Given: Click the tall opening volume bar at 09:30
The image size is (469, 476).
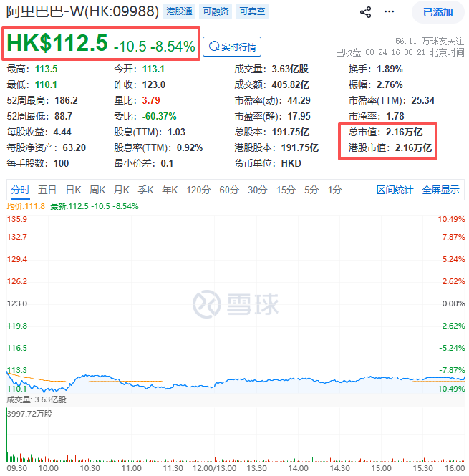Looking at the screenshot, I should (x=7, y=435).
